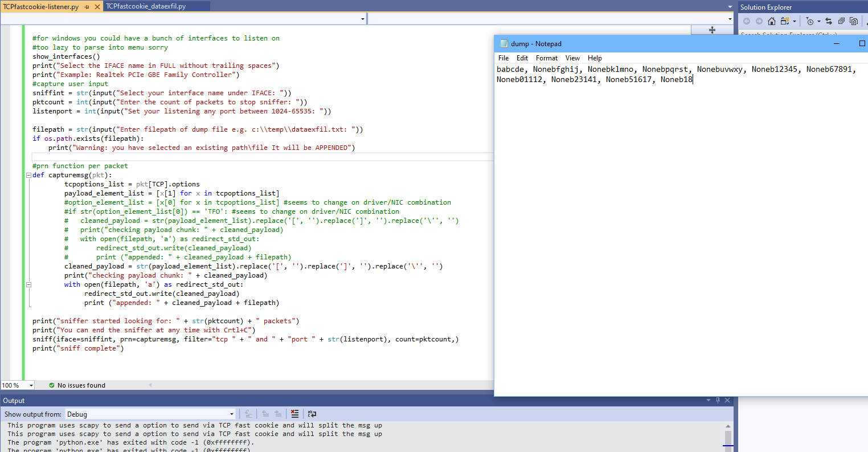Click the Home icon in Solution Explorer
The width and height of the screenshot is (868, 452).
(772, 21)
